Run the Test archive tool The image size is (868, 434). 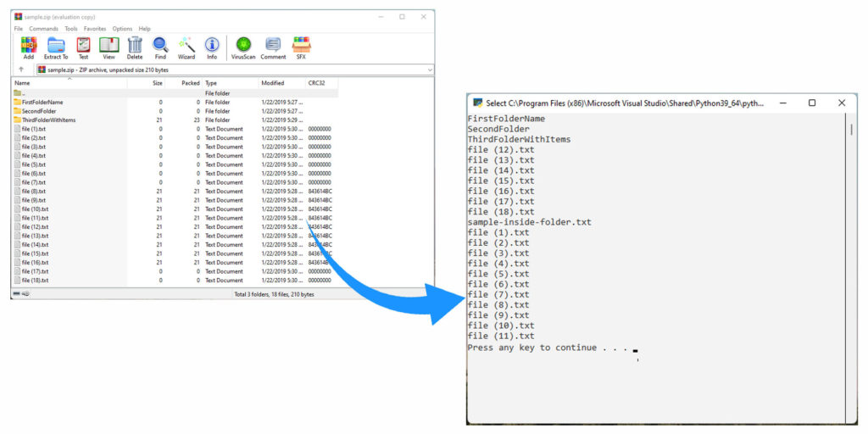pos(83,47)
